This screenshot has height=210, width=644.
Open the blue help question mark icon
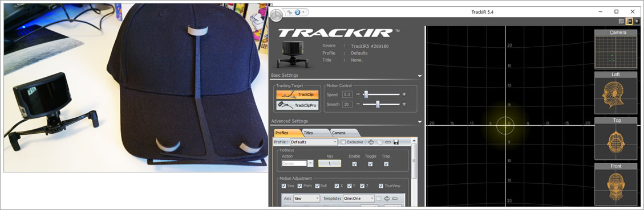tap(297, 13)
